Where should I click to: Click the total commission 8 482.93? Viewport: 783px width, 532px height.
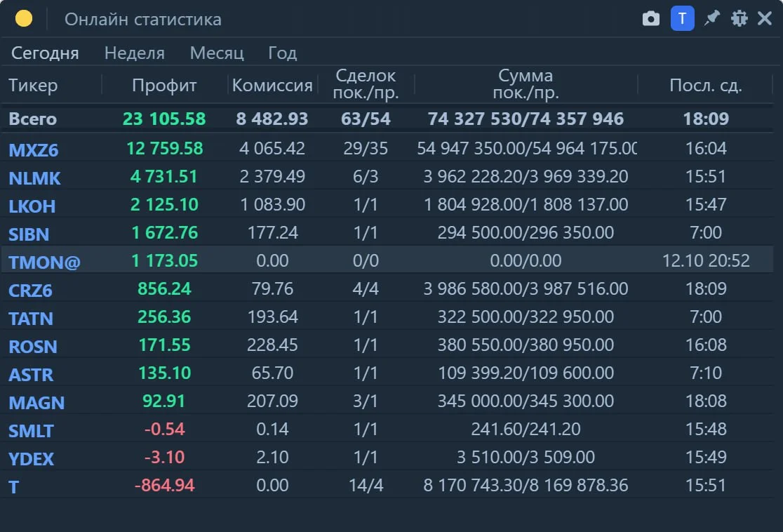(x=272, y=119)
